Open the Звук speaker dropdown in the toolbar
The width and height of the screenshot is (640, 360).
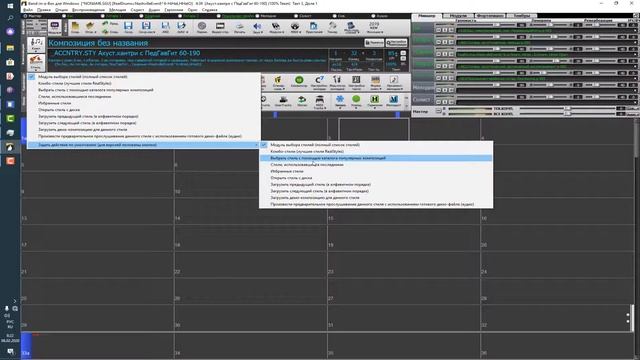(258, 28)
